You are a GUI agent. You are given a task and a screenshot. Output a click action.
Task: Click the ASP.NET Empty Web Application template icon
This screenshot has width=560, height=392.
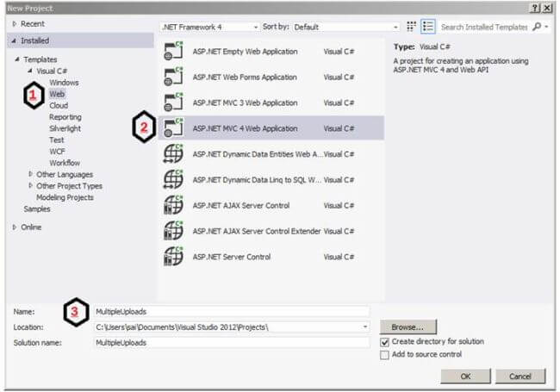173,51
